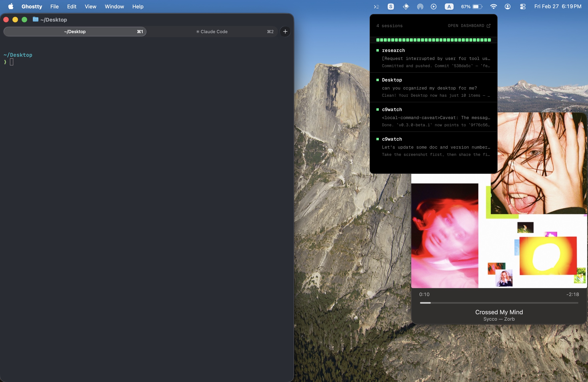This screenshot has width=588, height=382.
Task: Open the Now Playing menu bar icon
Action: tap(433, 7)
